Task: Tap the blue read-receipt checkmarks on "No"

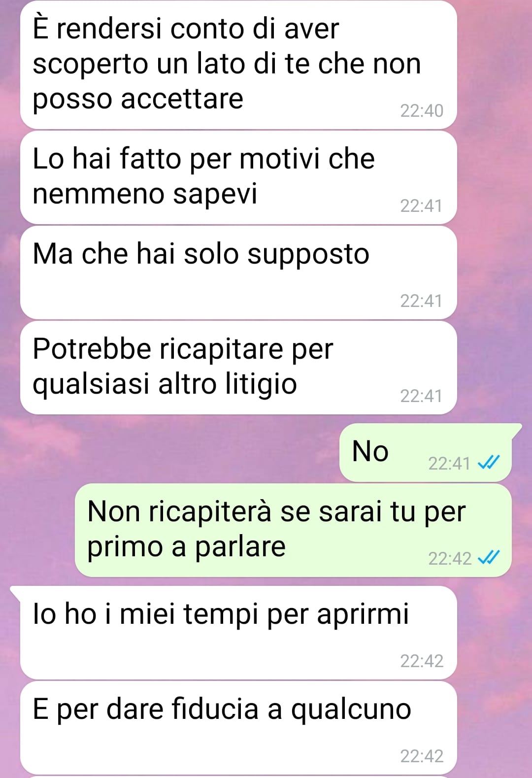Action: [x=489, y=463]
